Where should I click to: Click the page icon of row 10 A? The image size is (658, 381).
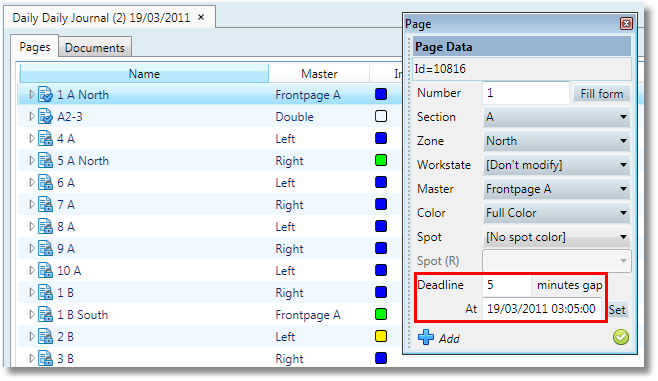point(45,270)
